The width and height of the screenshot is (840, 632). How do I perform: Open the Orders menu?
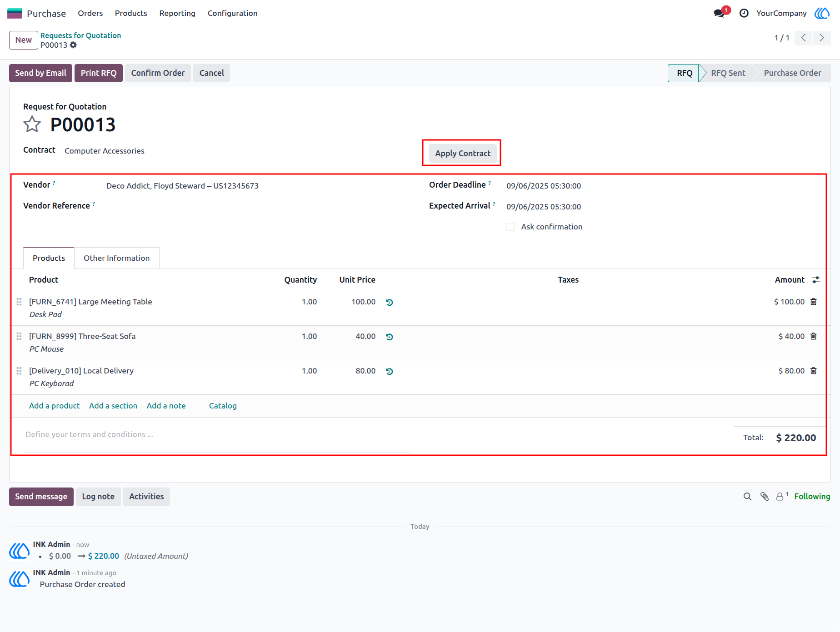90,13
